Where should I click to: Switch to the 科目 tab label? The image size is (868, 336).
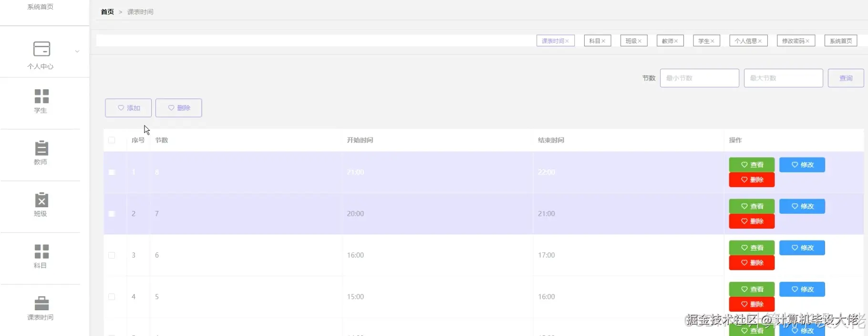pos(594,41)
